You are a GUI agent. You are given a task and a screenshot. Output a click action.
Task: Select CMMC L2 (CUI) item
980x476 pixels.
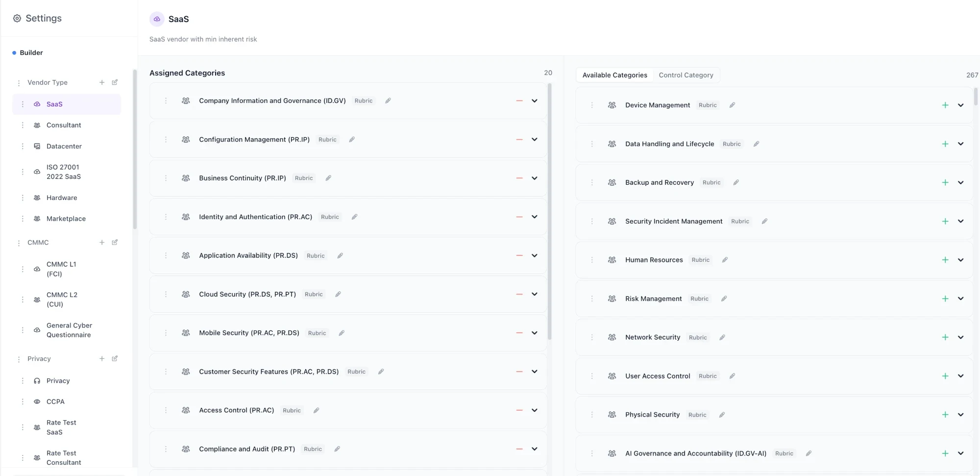[x=67, y=300]
